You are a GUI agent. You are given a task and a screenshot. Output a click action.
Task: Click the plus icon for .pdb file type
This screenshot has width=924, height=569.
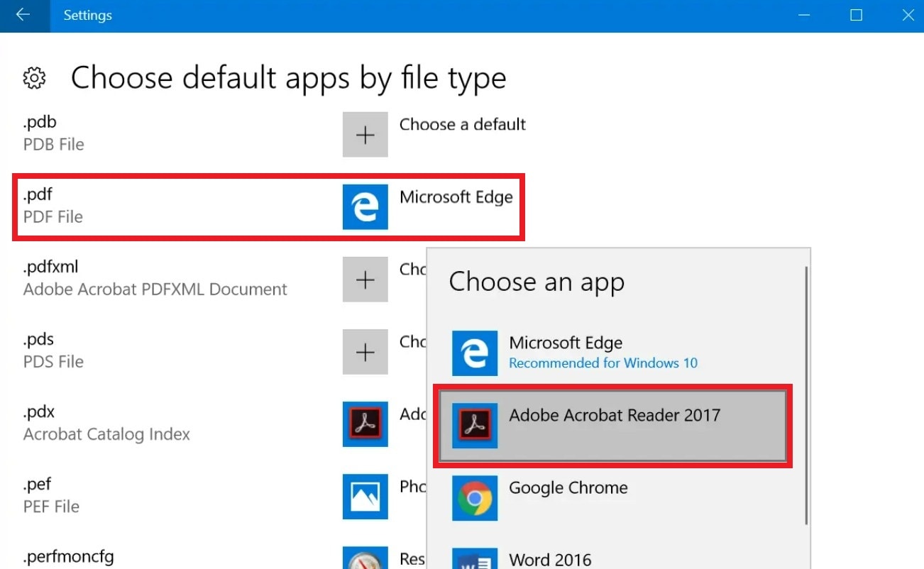coord(365,135)
